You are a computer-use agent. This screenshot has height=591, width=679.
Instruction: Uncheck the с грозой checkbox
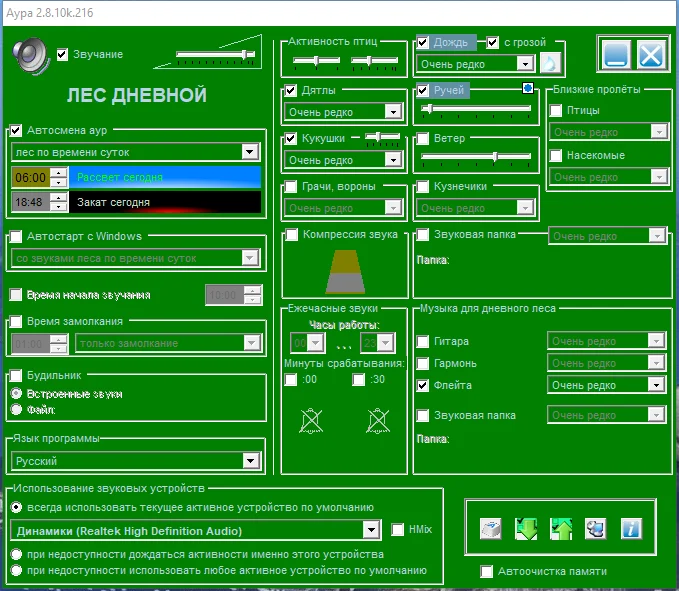coord(492,42)
